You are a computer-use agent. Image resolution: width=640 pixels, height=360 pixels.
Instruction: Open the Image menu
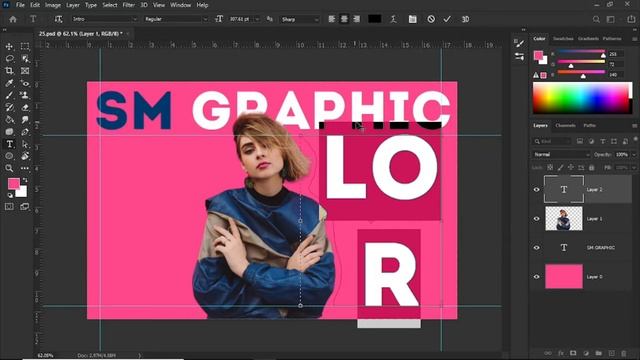coord(53,5)
